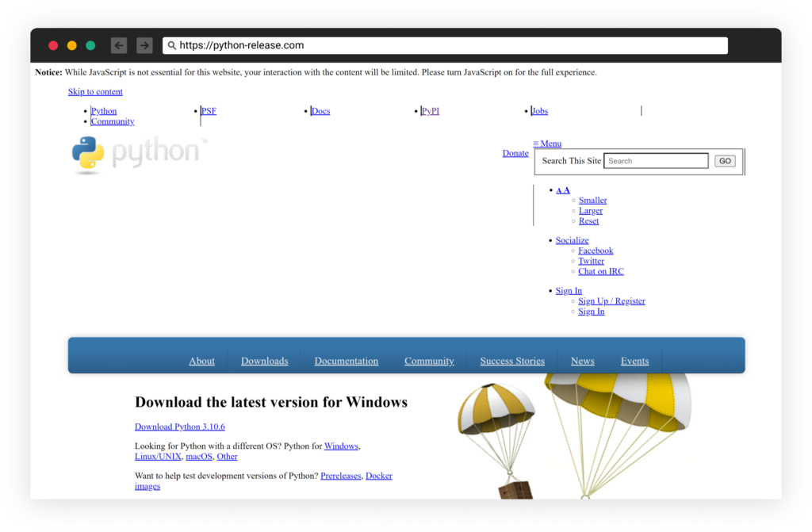812x532 pixels.
Task: Open the Jobs top navigation link
Action: click(x=539, y=111)
